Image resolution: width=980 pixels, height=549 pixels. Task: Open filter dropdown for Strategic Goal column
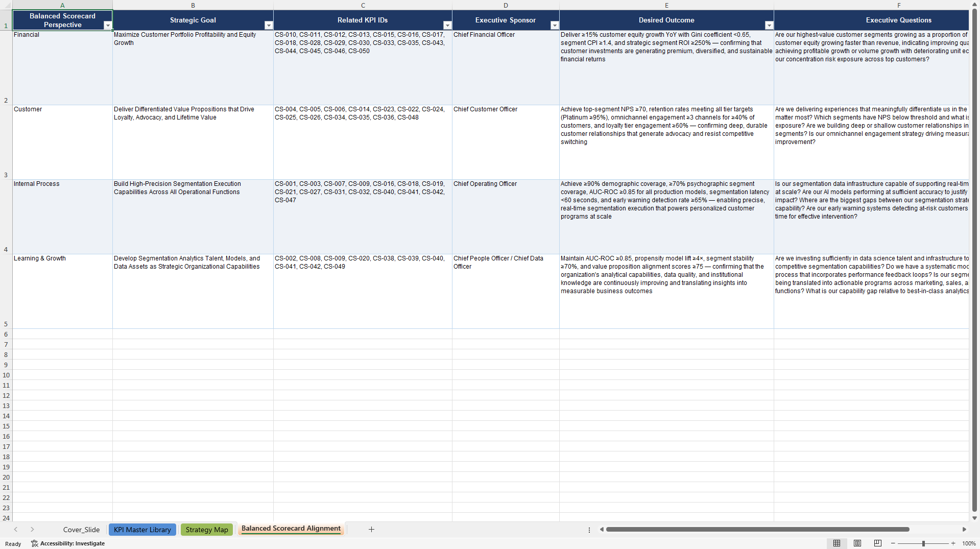[x=269, y=26]
